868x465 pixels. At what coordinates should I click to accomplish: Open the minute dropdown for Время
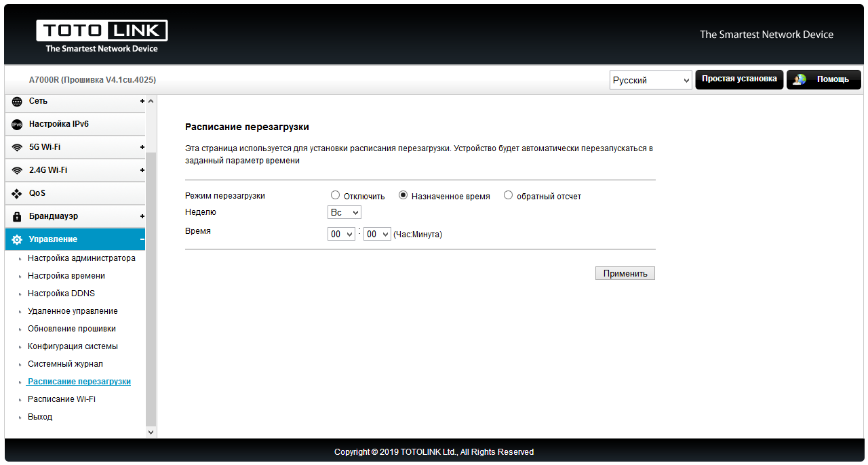(377, 234)
